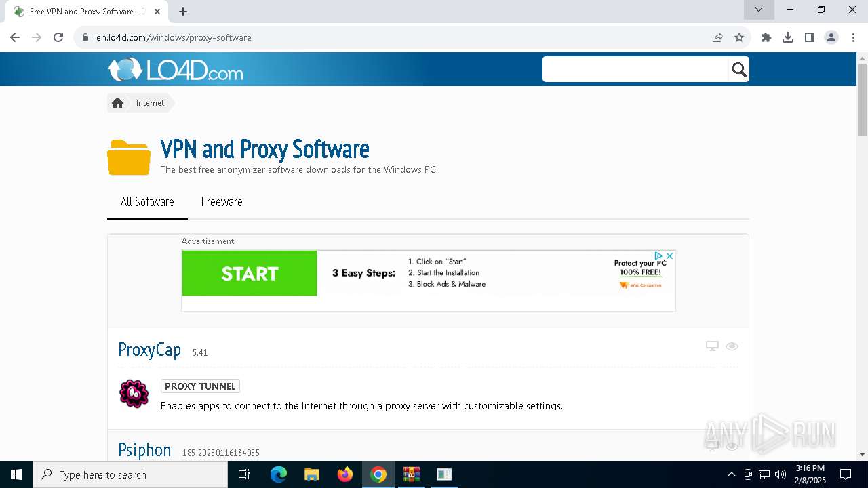
Task: Share this page via the share icon
Action: [x=717, y=37]
